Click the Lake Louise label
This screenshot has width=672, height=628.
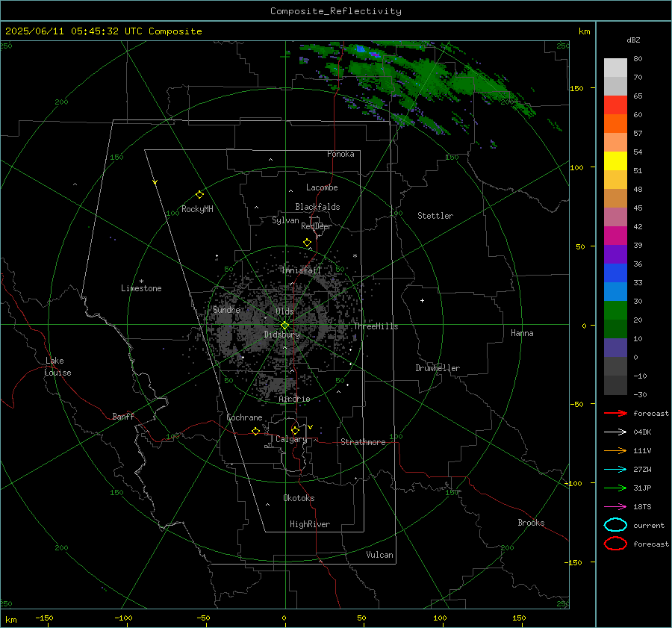[57, 367]
